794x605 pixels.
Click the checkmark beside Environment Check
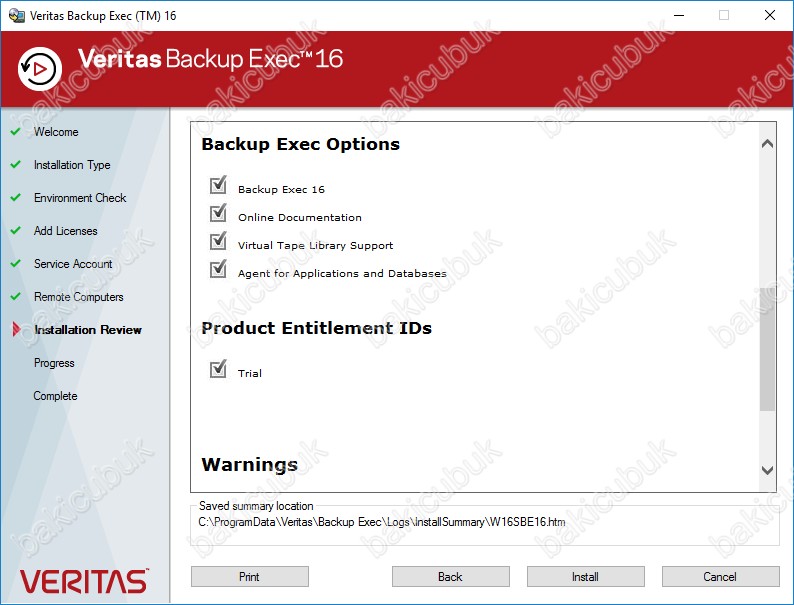tap(15, 198)
